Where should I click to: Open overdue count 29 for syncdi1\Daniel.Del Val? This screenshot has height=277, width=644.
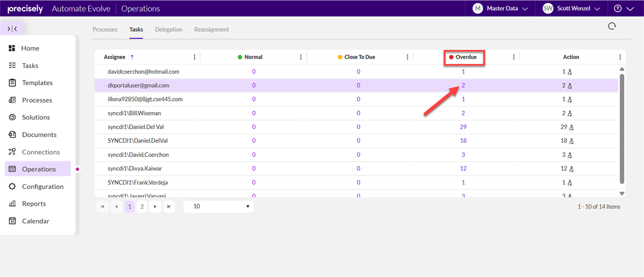tap(463, 127)
